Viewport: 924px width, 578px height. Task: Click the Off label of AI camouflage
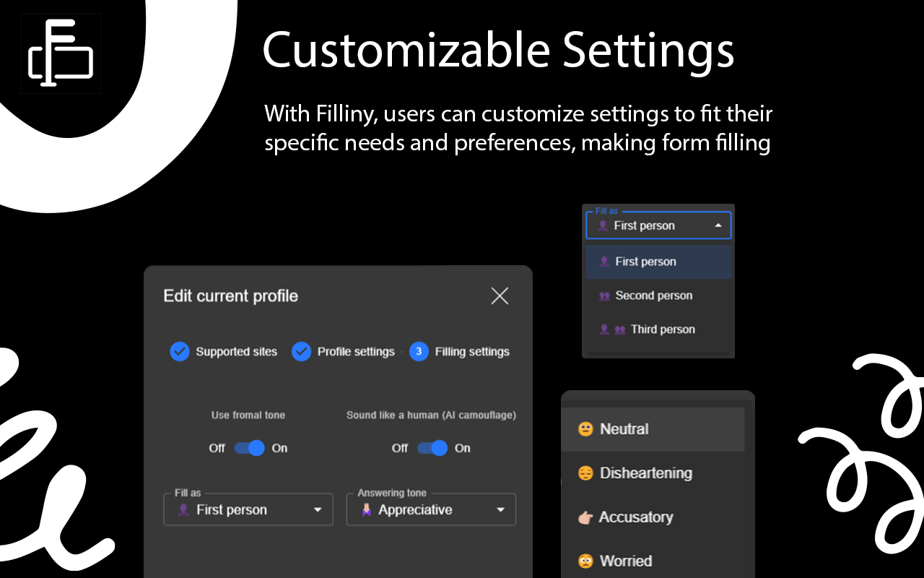(x=400, y=448)
